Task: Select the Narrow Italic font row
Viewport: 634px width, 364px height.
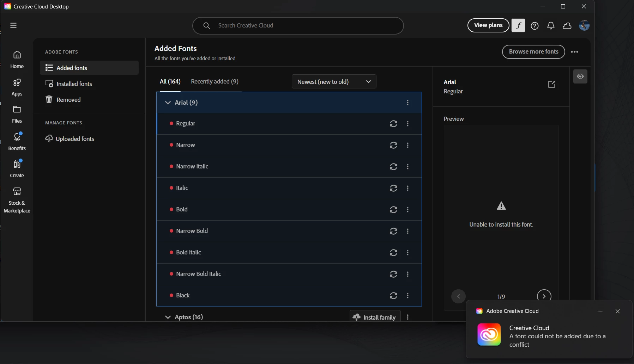Action: [x=289, y=167]
